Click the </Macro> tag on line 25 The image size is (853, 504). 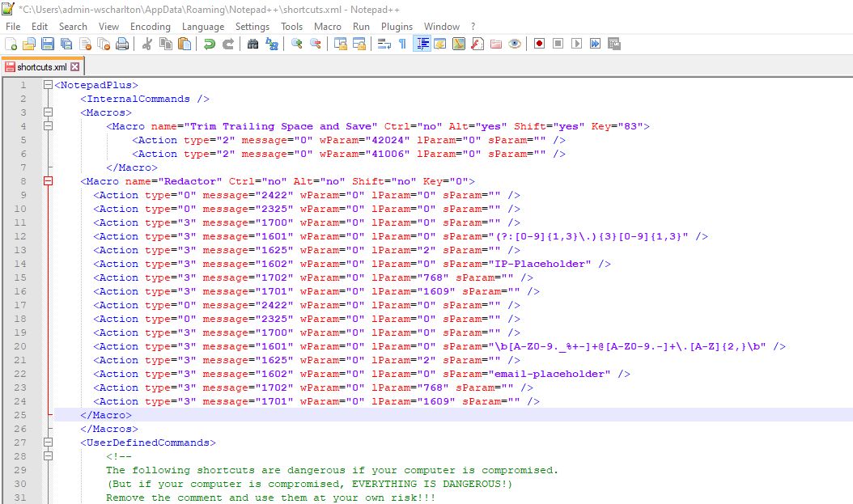pos(106,415)
